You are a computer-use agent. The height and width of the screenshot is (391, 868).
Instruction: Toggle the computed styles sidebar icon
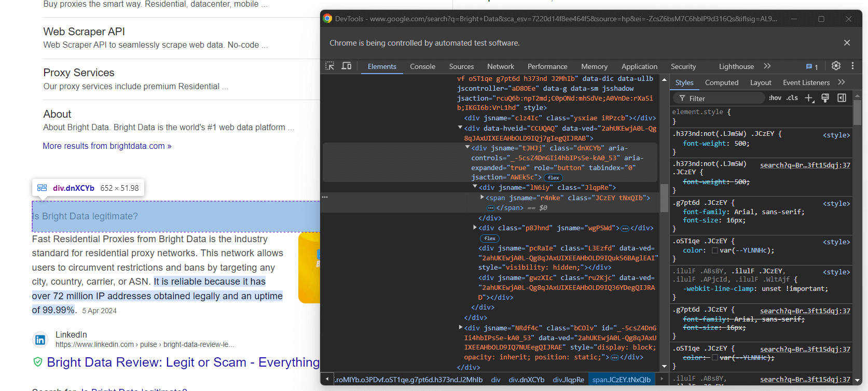coord(842,98)
